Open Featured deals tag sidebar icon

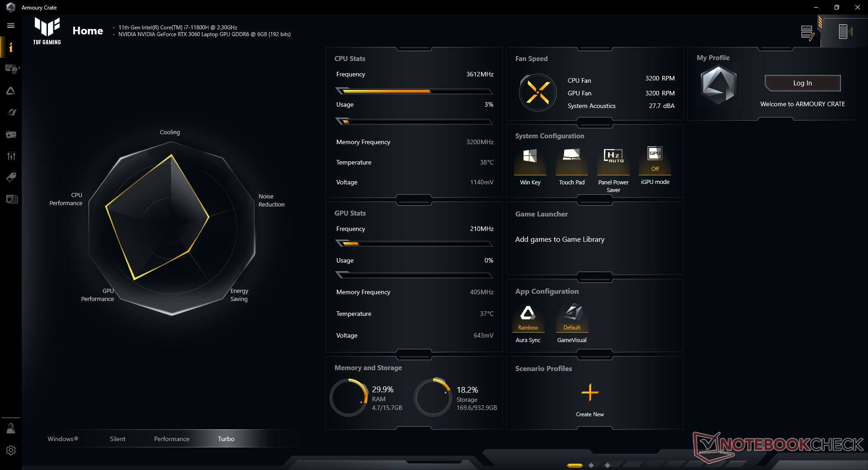[11, 177]
